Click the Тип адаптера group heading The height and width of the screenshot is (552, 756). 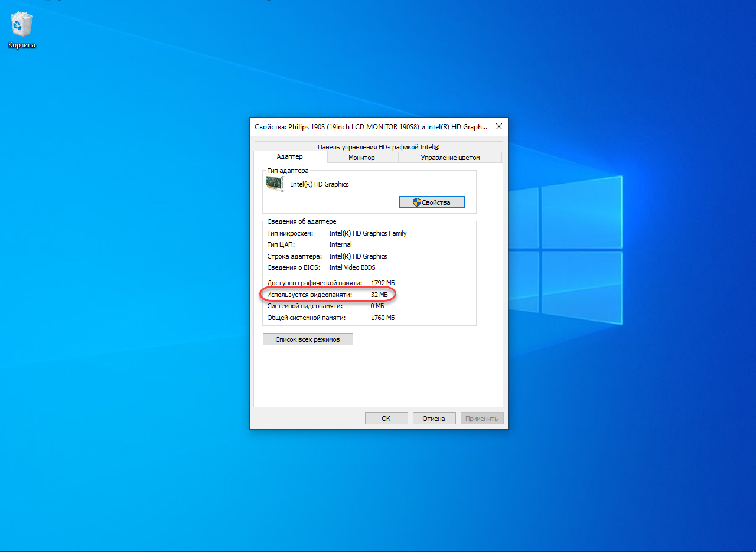click(x=288, y=171)
